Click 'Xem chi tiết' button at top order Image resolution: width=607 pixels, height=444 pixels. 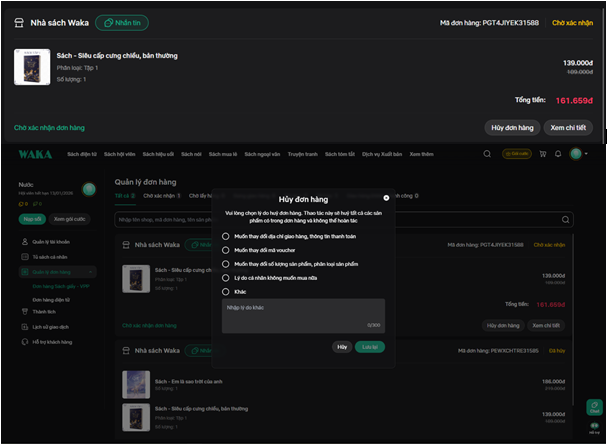(x=567, y=127)
